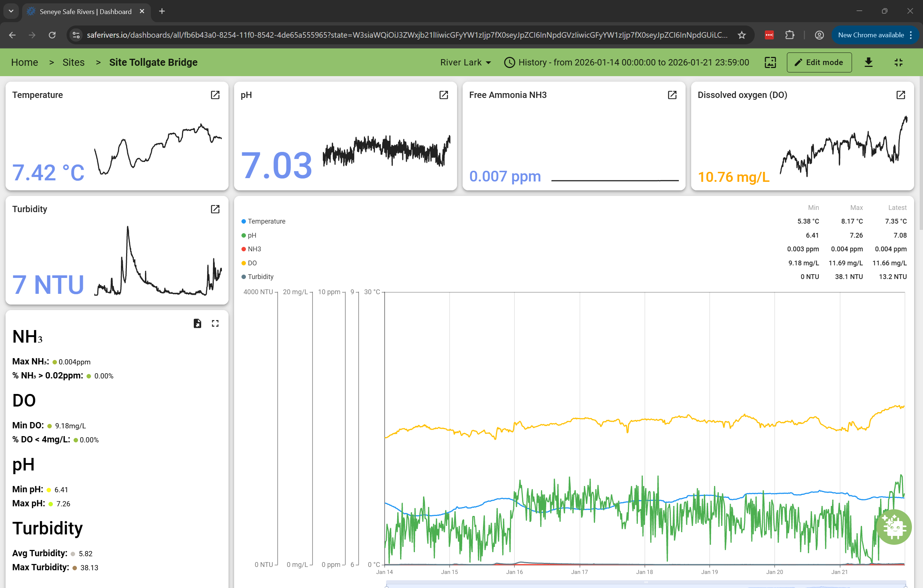Toggle Temperature series in chart legend
The width and height of the screenshot is (923, 588).
click(266, 221)
